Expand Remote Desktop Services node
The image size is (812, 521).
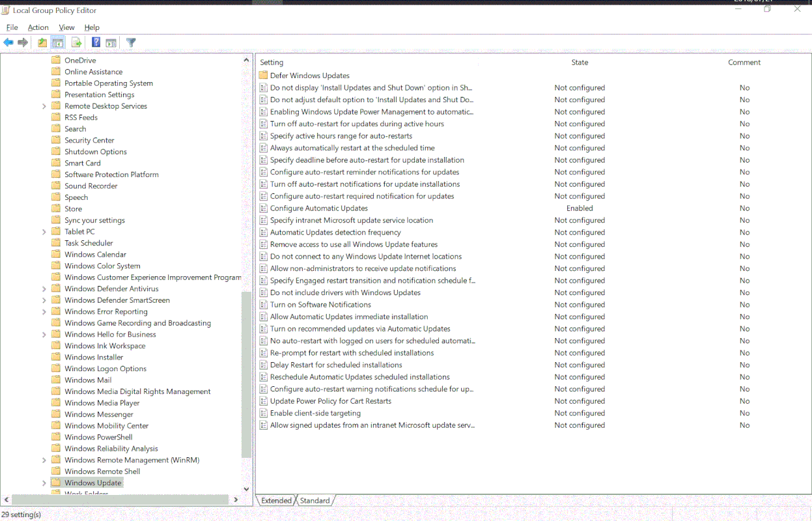click(44, 106)
